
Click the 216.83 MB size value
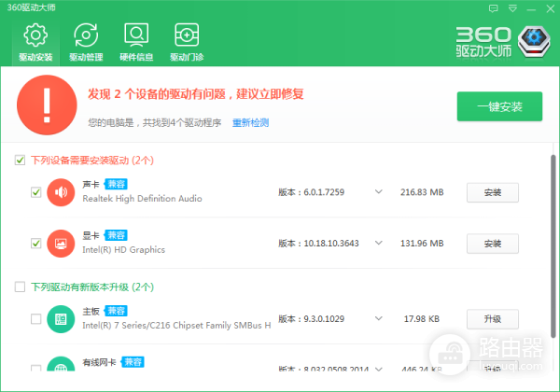[422, 192]
